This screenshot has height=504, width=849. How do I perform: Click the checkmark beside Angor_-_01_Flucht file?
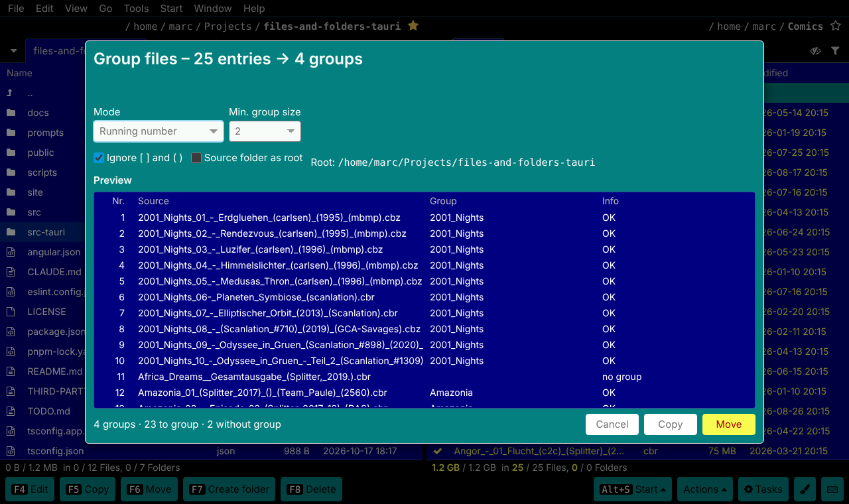(x=438, y=451)
